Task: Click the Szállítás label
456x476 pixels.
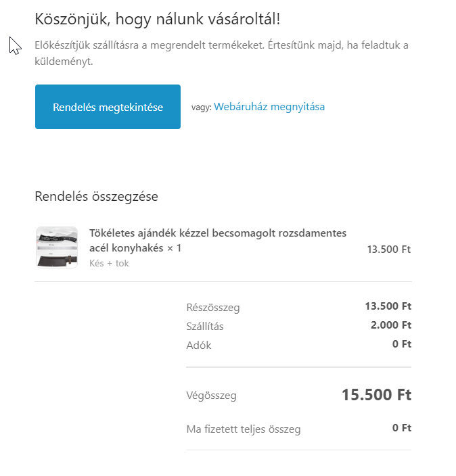Action: 205,327
